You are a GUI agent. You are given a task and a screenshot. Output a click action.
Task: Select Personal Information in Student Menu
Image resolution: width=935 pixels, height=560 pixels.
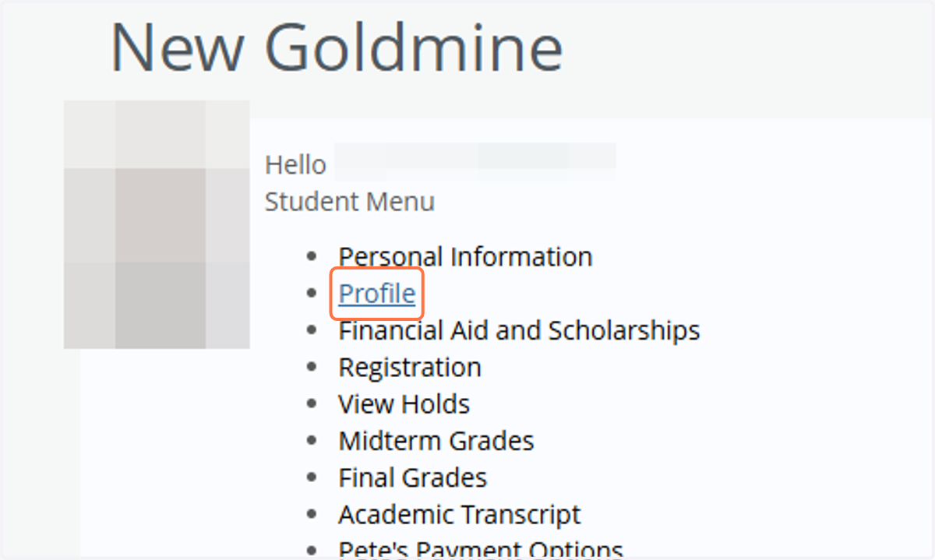pos(465,256)
